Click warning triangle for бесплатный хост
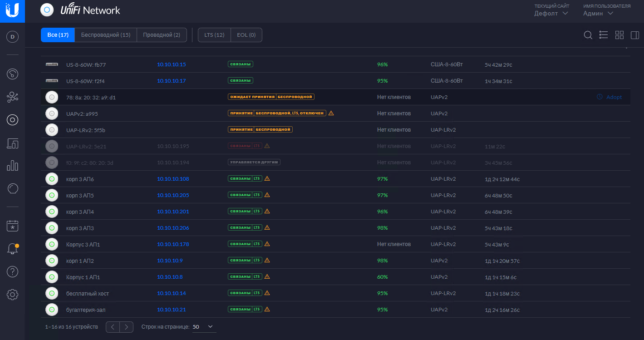The height and width of the screenshot is (340, 644). click(267, 293)
